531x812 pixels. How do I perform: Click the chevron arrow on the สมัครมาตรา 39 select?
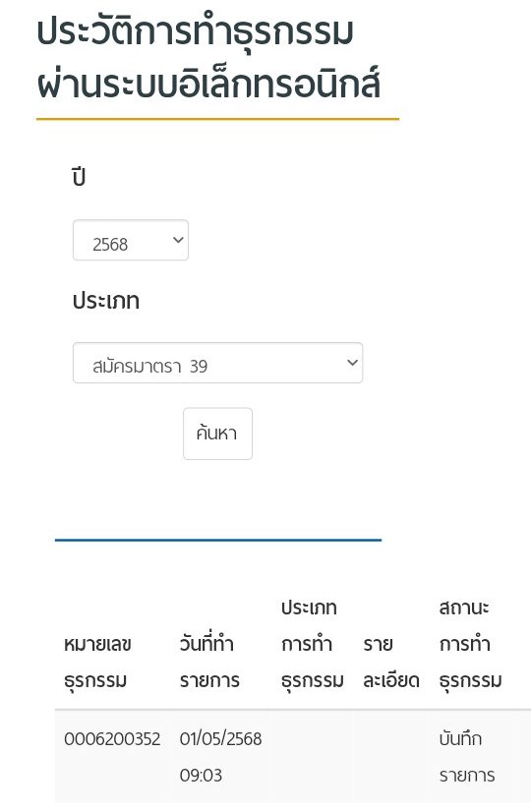(352, 363)
